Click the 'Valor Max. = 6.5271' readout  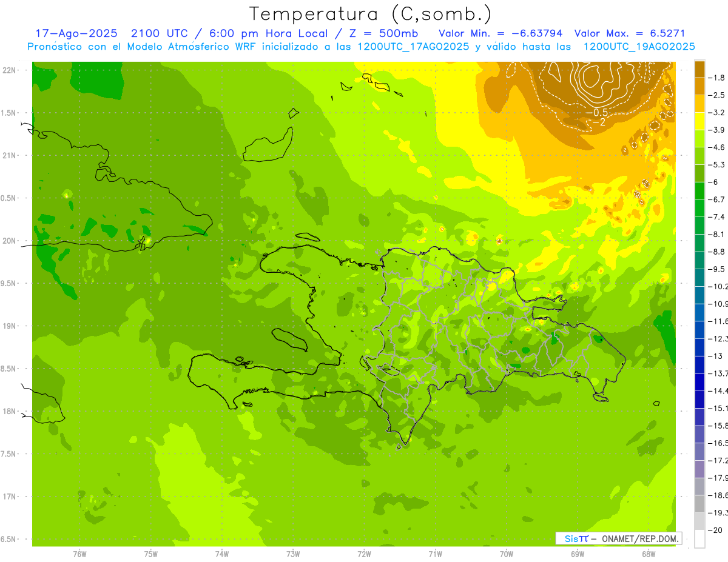pos(630,33)
